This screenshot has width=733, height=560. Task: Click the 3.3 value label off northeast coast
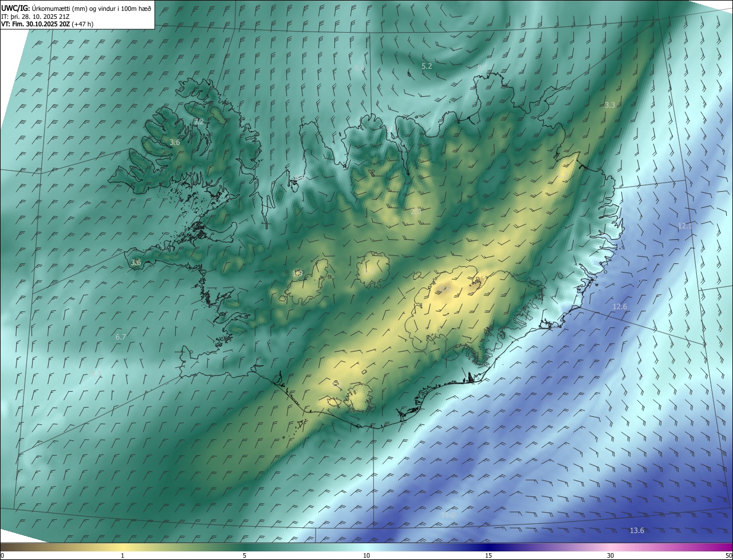(x=610, y=105)
